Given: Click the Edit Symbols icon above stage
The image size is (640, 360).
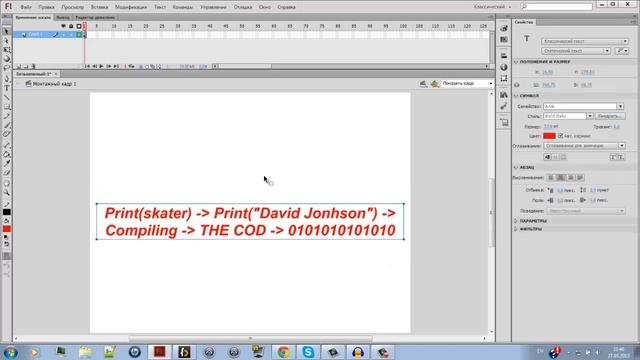Looking at the screenshot, I should (435, 84).
